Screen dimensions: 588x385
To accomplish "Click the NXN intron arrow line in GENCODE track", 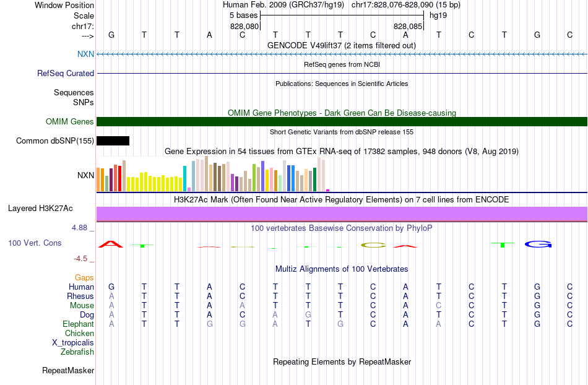I will (x=342, y=54).
